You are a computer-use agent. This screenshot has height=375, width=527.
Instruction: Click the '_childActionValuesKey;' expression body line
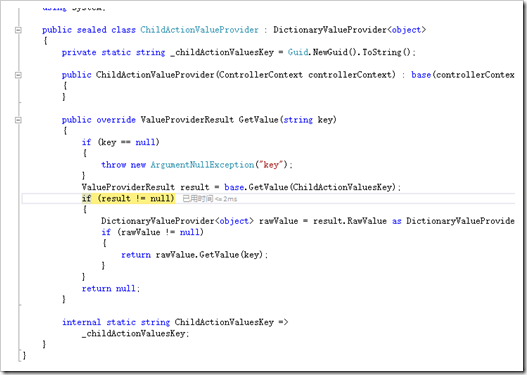(x=135, y=334)
